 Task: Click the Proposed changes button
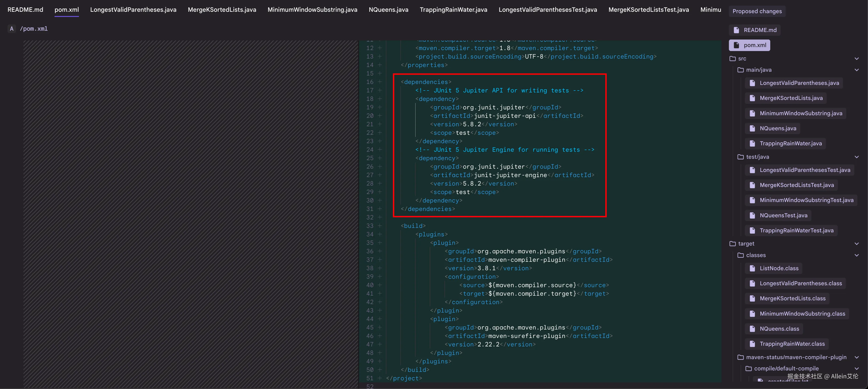click(757, 11)
